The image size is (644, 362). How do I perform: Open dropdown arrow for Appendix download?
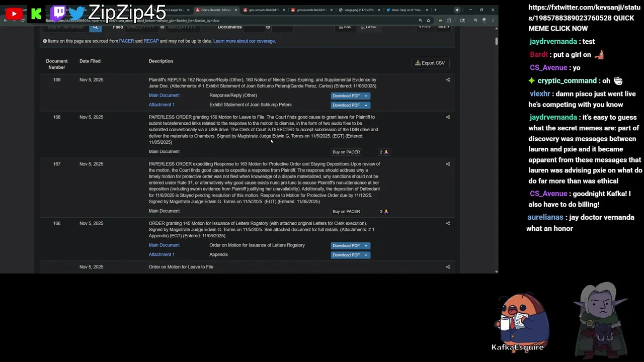pos(366,255)
